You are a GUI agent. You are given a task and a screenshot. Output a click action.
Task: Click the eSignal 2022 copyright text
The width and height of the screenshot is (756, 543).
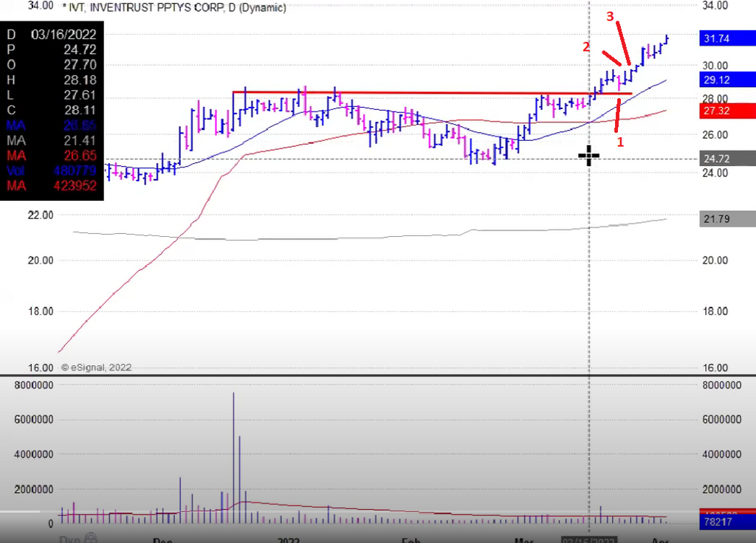96,367
